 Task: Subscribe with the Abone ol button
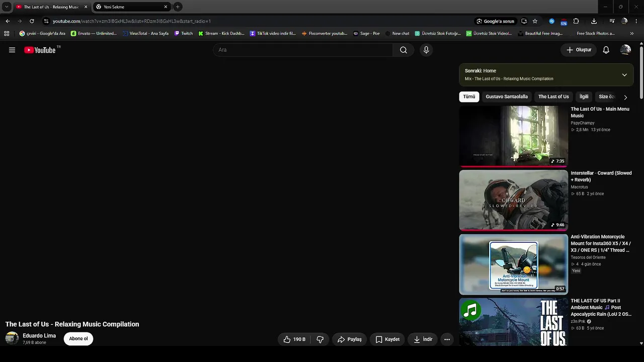click(78, 339)
